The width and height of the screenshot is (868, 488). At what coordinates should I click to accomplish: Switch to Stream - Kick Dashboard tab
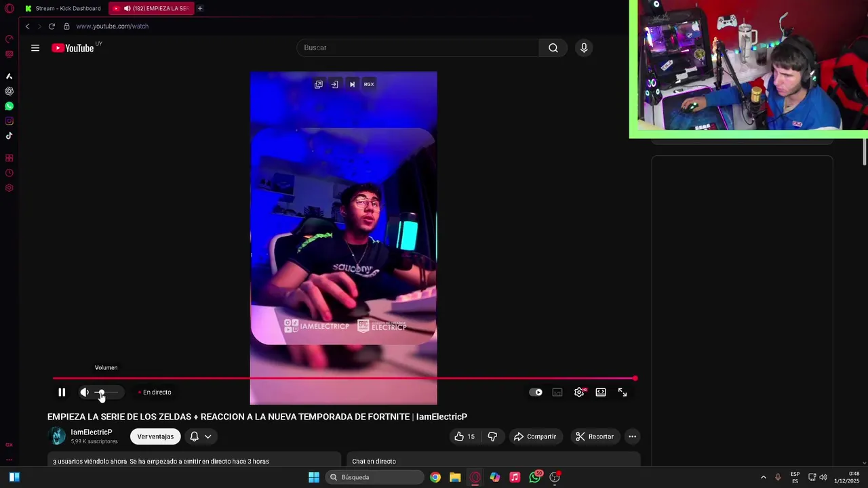coord(63,9)
